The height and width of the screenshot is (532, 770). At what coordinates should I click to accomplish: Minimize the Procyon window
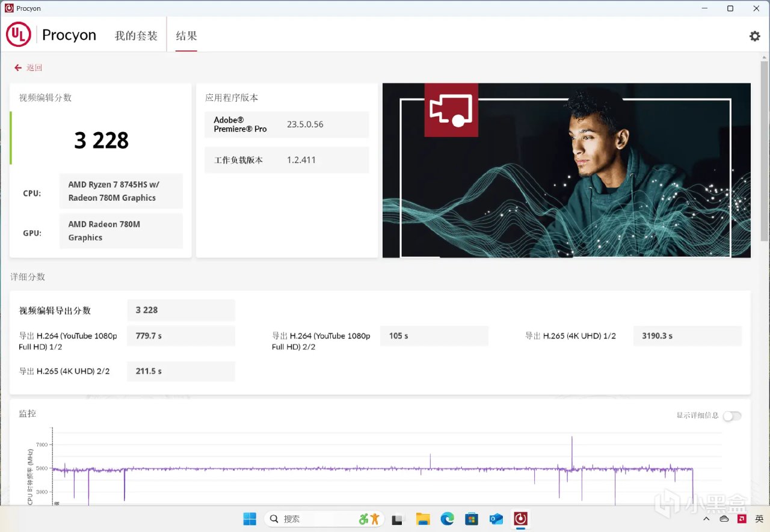point(704,8)
